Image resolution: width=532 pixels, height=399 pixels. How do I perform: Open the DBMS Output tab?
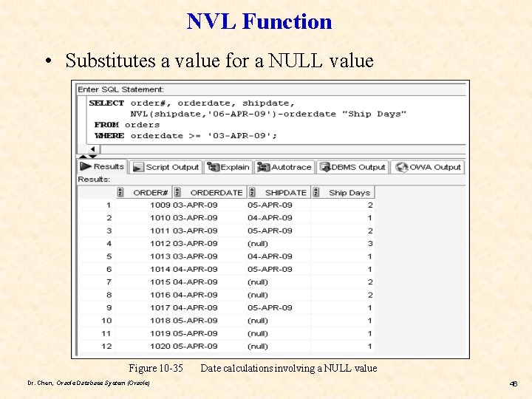click(352, 167)
